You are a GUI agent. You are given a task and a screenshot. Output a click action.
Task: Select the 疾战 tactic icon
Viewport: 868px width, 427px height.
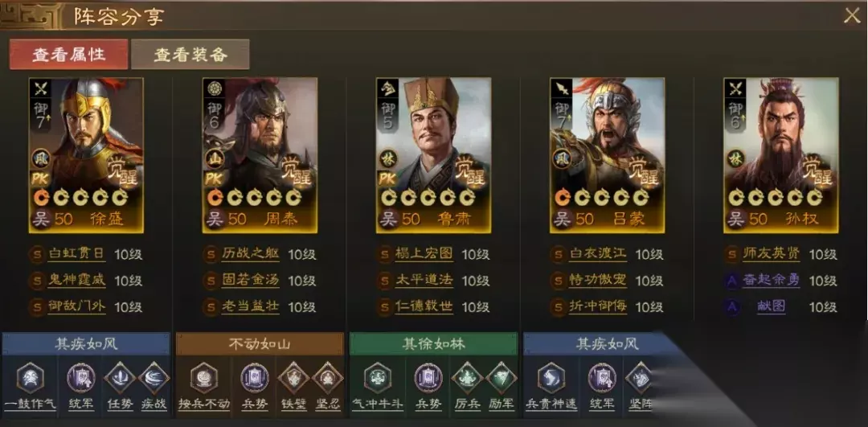(x=154, y=378)
